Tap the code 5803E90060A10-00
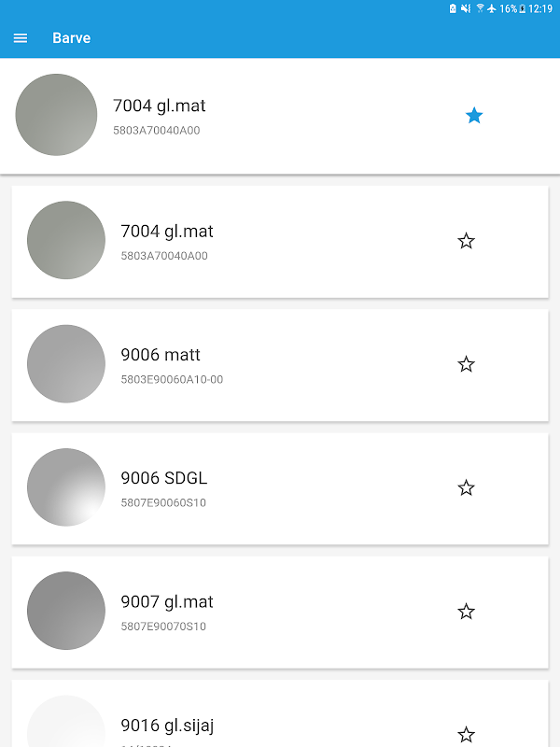Viewport: 560px width, 747px height. (172, 380)
